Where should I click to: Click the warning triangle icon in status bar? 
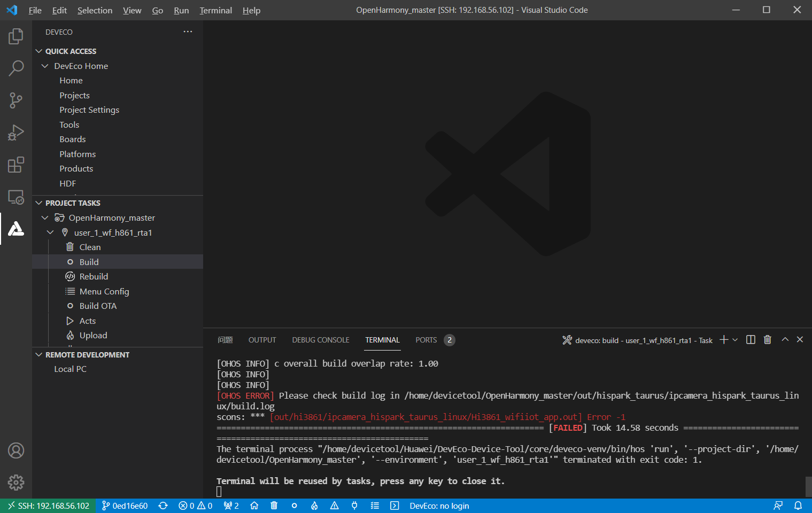pyautogui.click(x=335, y=506)
